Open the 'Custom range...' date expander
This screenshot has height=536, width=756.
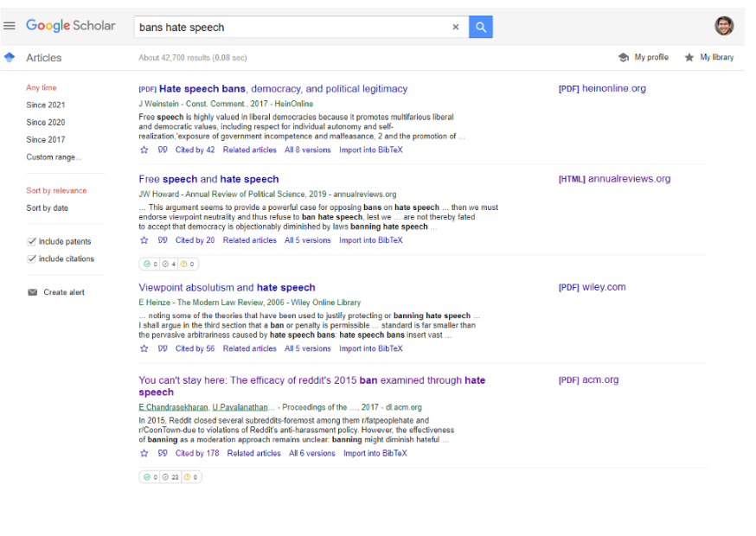point(54,157)
